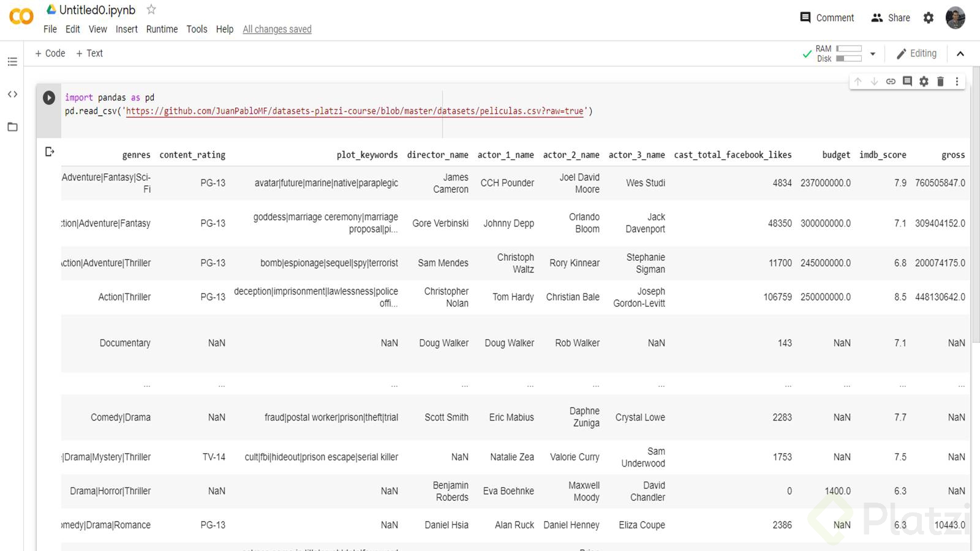Clear output using the output arrow icon
The image size is (980, 551).
pos(50,151)
